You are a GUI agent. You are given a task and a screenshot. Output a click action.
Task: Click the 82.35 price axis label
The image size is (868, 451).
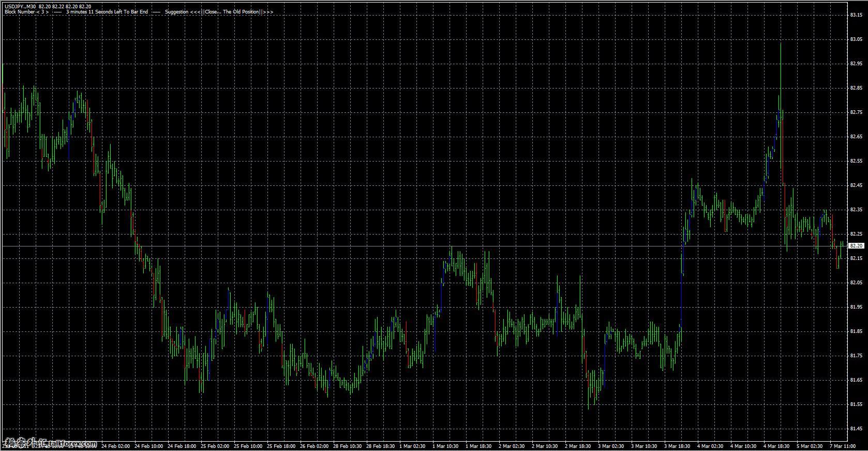pos(856,210)
